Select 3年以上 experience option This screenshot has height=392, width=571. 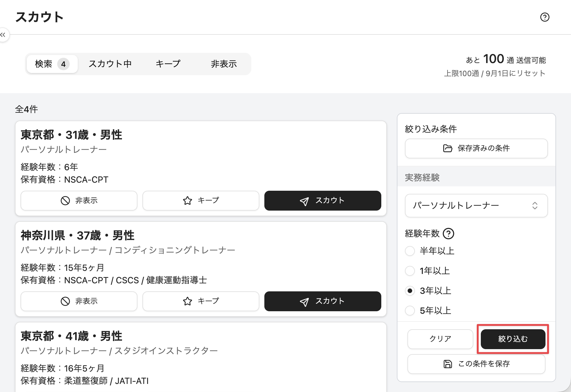tap(410, 291)
